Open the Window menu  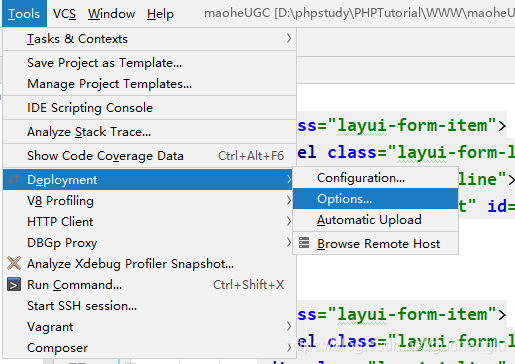[x=111, y=14]
